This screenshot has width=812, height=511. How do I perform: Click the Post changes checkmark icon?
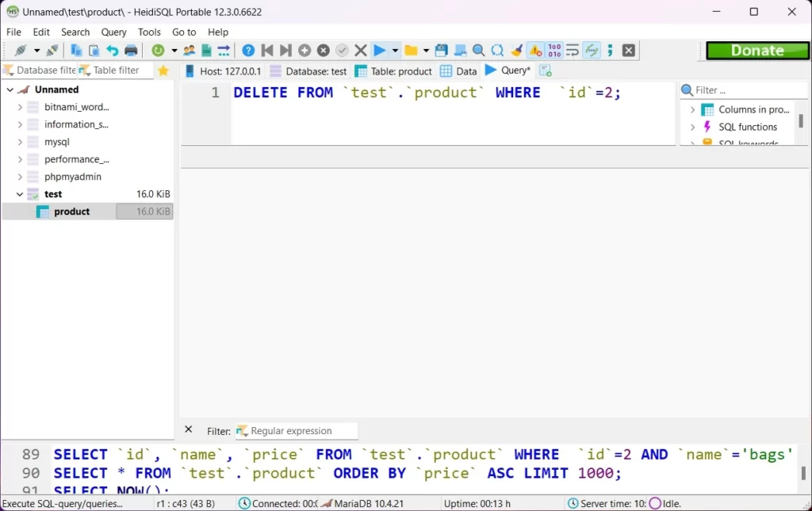(342, 50)
